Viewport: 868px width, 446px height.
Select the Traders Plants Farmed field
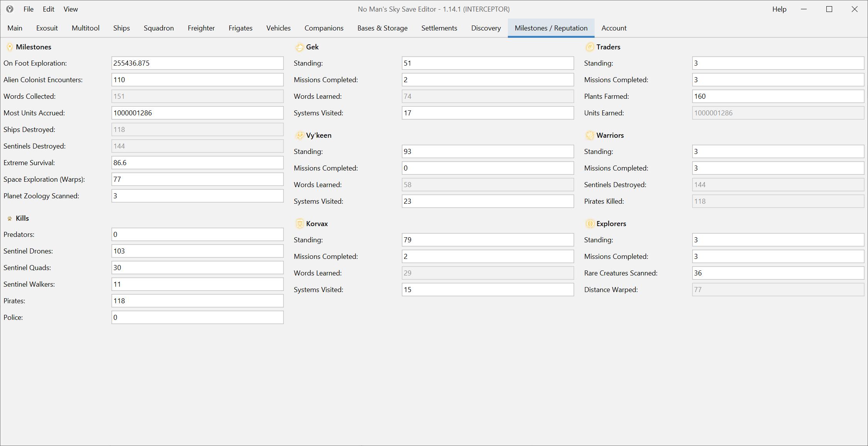pyautogui.click(x=778, y=96)
